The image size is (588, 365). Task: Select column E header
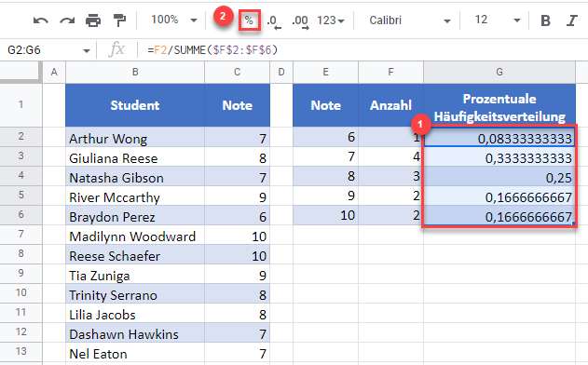coord(325,72)
